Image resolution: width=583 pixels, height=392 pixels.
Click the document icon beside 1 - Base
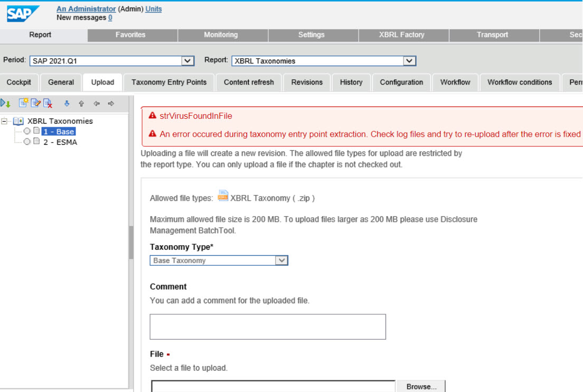[36, 131]
